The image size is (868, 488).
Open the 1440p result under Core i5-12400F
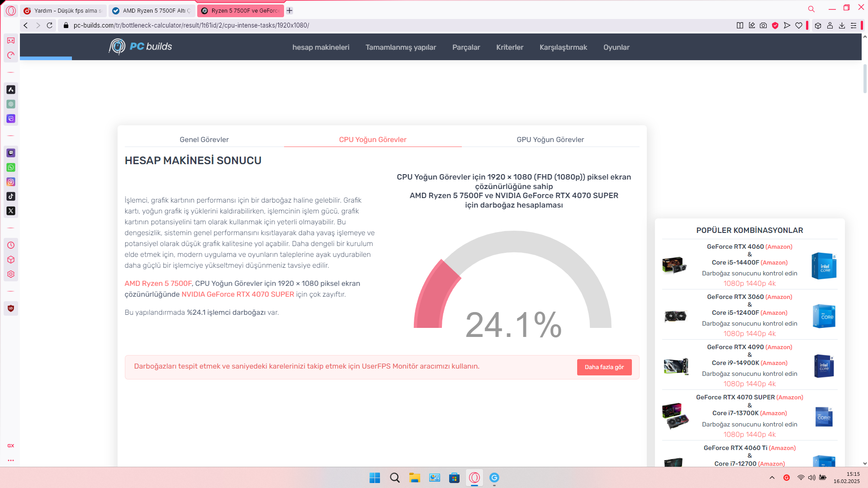[756, 334]
